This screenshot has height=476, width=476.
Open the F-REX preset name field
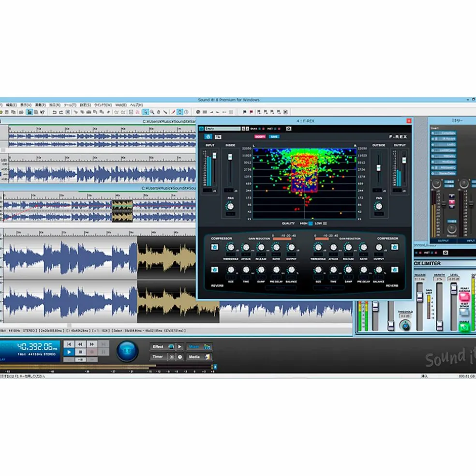coord(223,129)
